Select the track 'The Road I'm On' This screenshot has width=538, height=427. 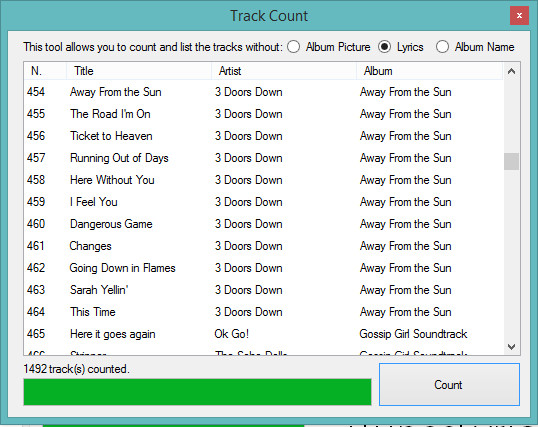110,114
